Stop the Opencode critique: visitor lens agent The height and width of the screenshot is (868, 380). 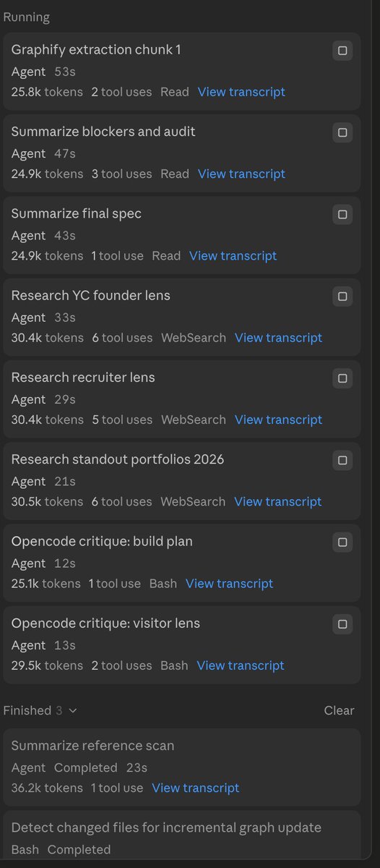(x=342, y=624)
